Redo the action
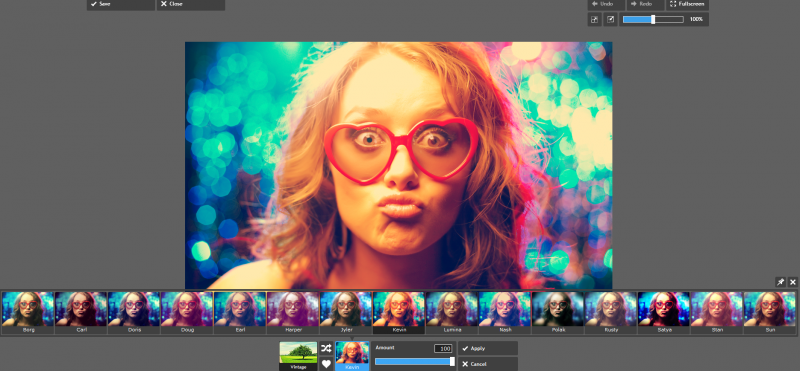This screenshot has height=371, width=800. tap(645, 4)
